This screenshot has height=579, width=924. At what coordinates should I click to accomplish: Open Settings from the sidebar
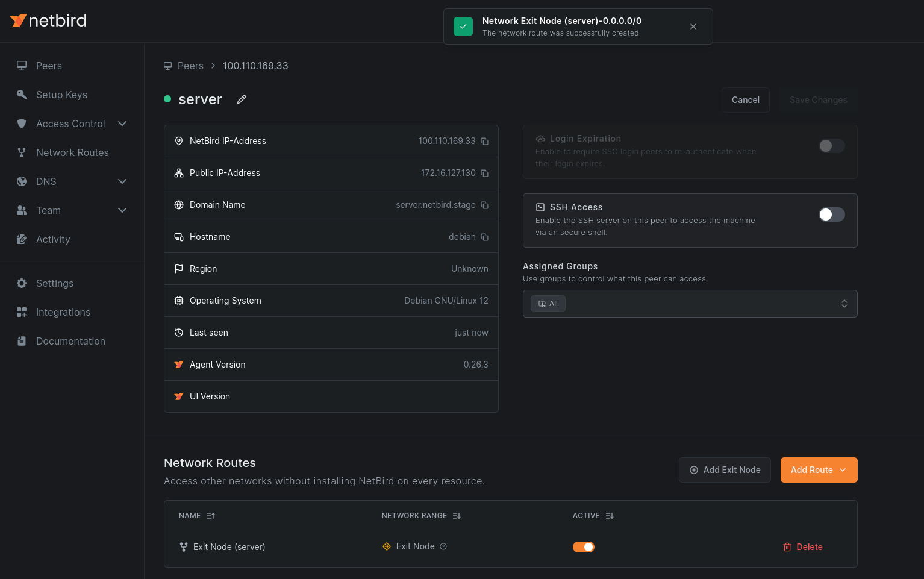pyautogui.click(x=55, y=283)
